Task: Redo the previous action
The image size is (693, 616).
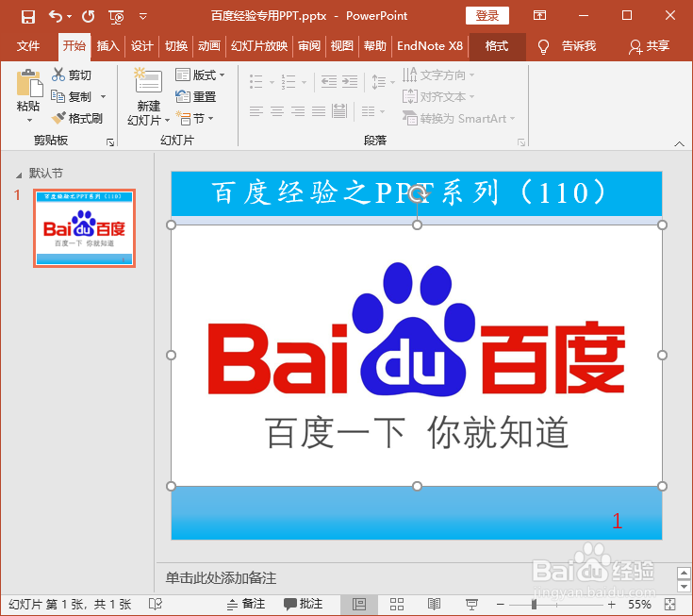Action: (x=89, y=16)
